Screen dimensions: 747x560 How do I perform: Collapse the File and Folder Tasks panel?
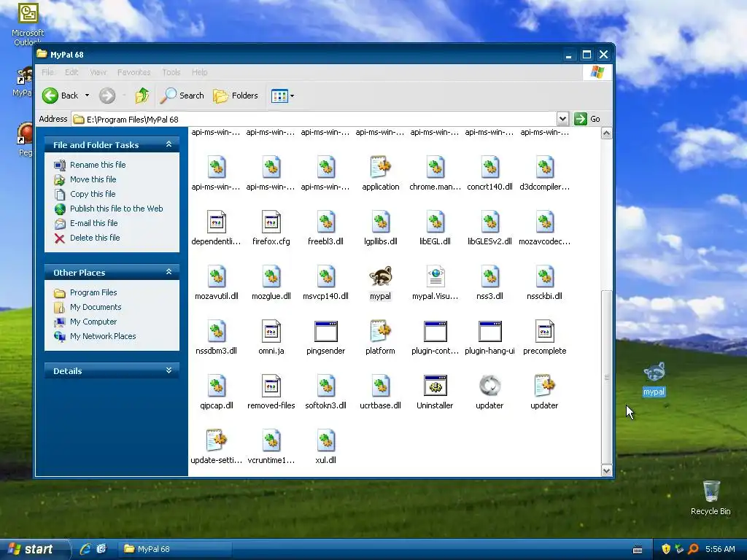[169, 144]
